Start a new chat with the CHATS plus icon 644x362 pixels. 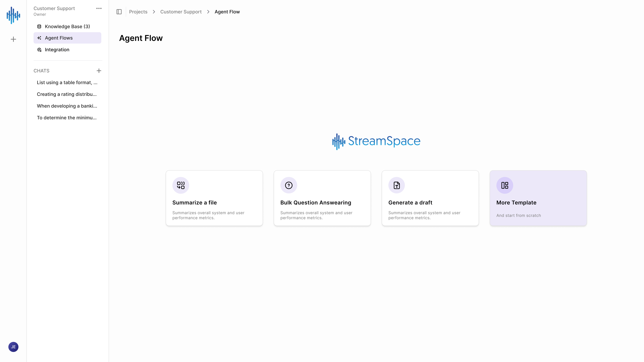tap(99, 71)
